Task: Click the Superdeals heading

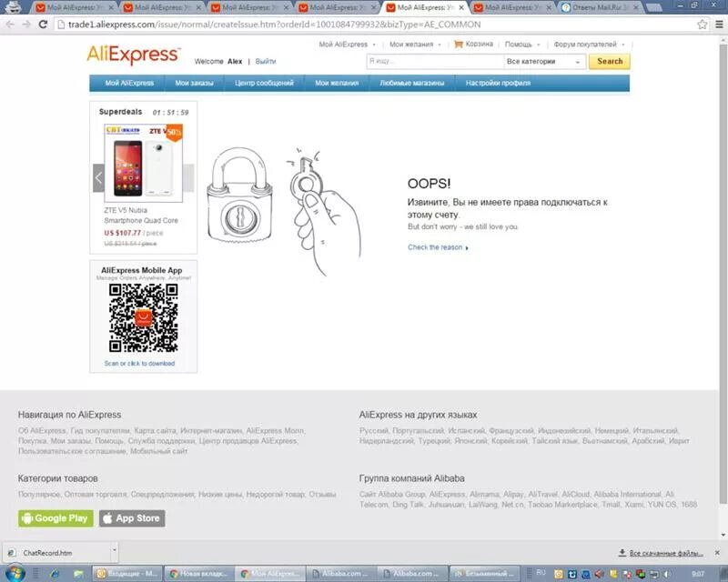Action: coord(120,112)
